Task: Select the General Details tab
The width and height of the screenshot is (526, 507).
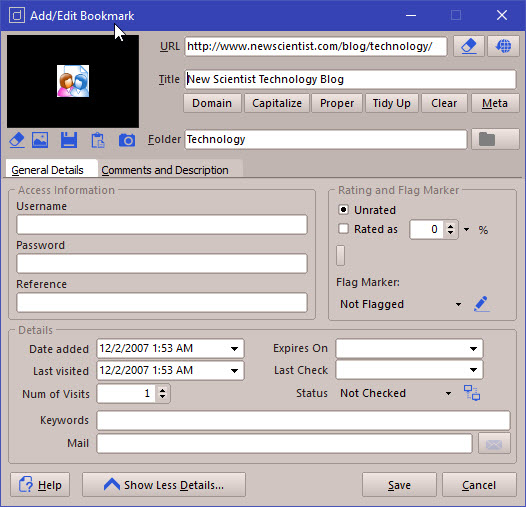Action: point(47,170)
